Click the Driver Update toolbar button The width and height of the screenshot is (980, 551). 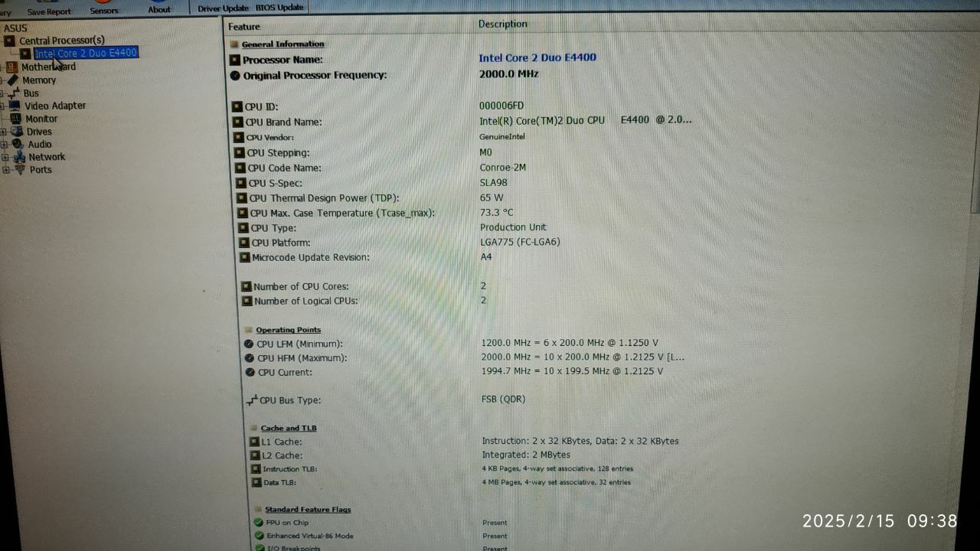(x=223, y=8)
